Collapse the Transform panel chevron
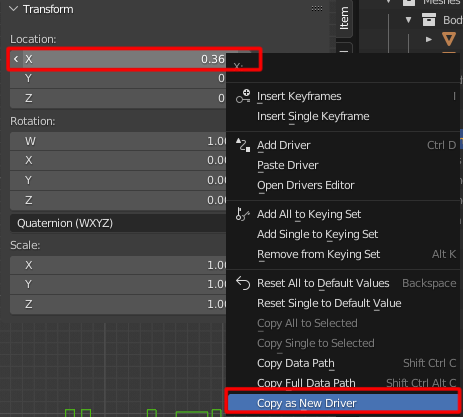The width and height of the screenshot is (463, 417). click(x=14, y=9)
